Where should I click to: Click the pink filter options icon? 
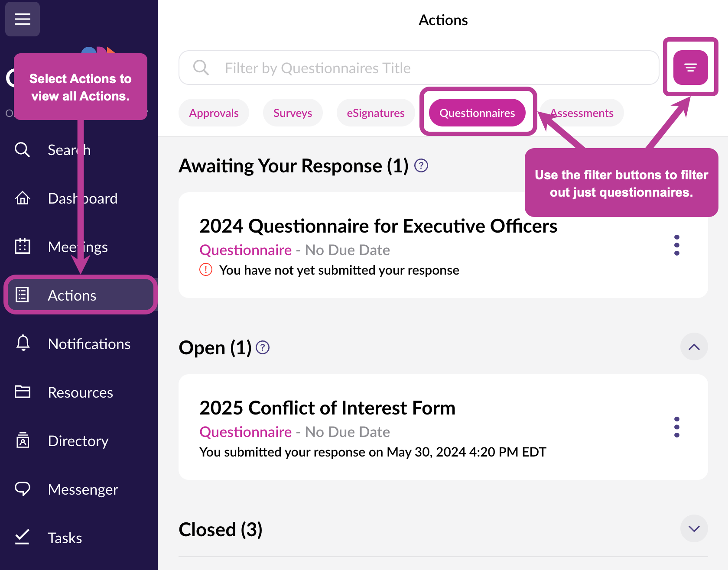point(691,68)
